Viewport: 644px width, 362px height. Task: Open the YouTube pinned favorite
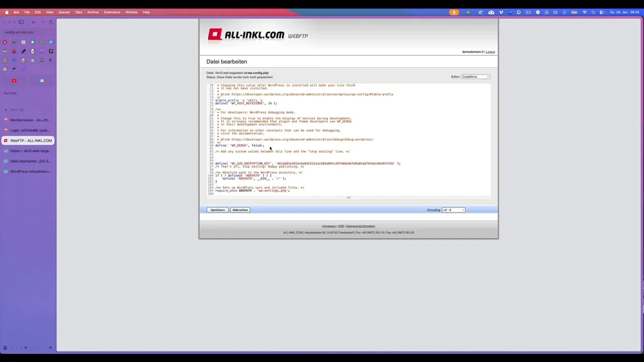point(14,80)
